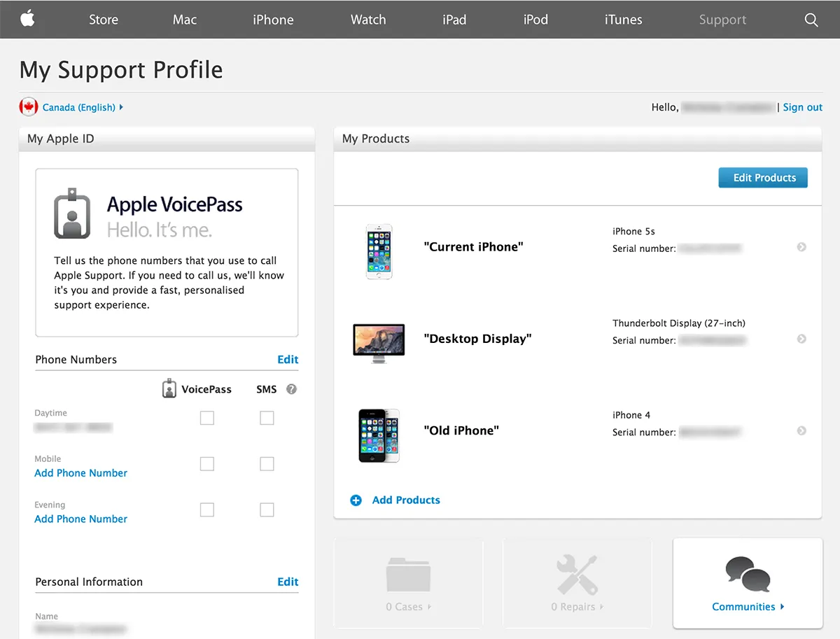
Task: Expand details arrow for Old iPhone
Action: coord(801,430)
